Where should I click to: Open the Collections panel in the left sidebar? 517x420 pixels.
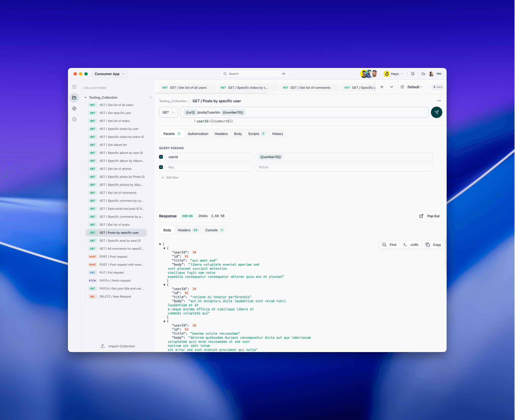(x=74, y=97)
